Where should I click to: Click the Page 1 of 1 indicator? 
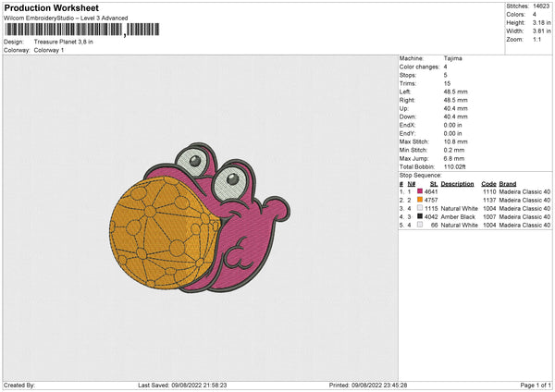(536, 385)
